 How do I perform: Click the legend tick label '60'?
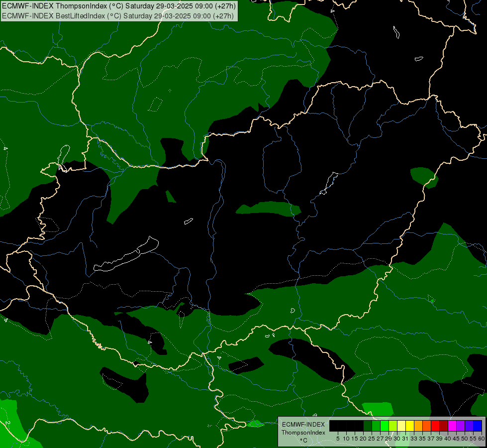(x=482, y=439)
